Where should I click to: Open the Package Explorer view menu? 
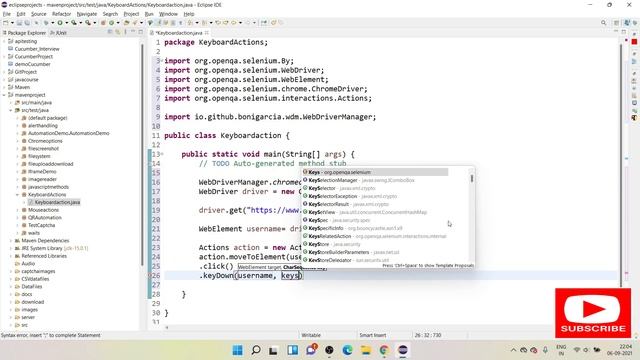tap(125, 32)
